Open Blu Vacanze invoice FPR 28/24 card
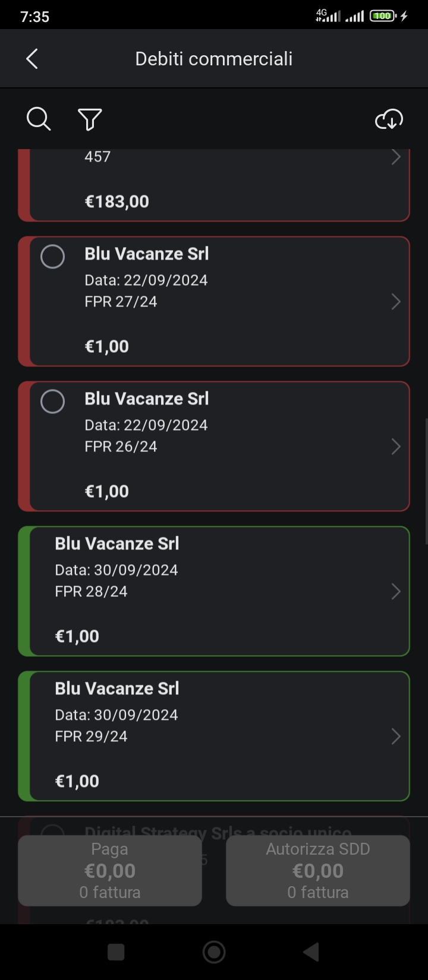 point(214,591)
